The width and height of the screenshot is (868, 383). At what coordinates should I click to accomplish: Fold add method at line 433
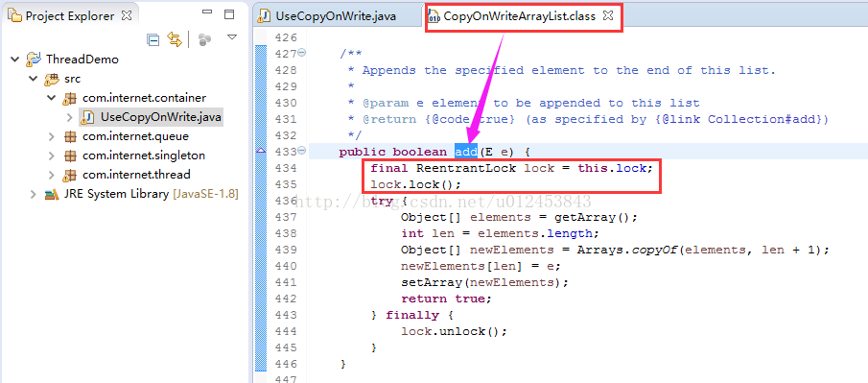(x=302, y=151)
